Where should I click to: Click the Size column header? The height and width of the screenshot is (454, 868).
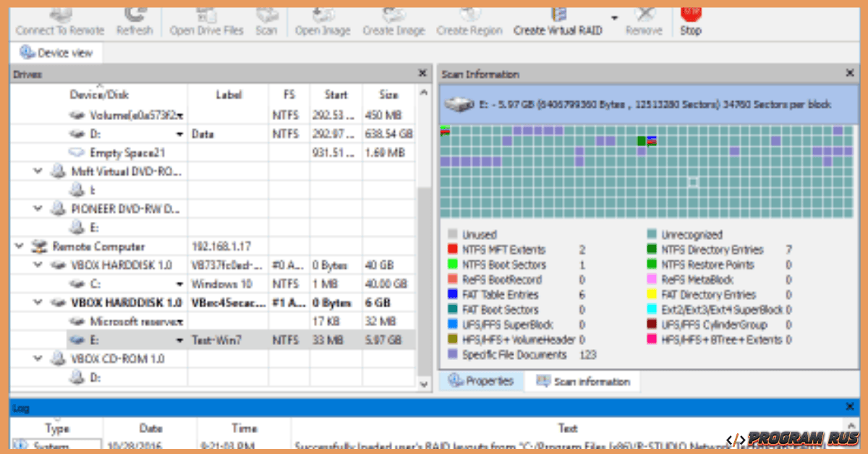pyautogui.click(x=388, y=95)
